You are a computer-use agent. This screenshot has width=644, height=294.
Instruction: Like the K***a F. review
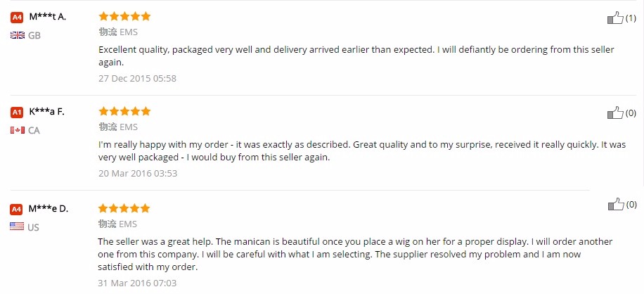point(615,113)
